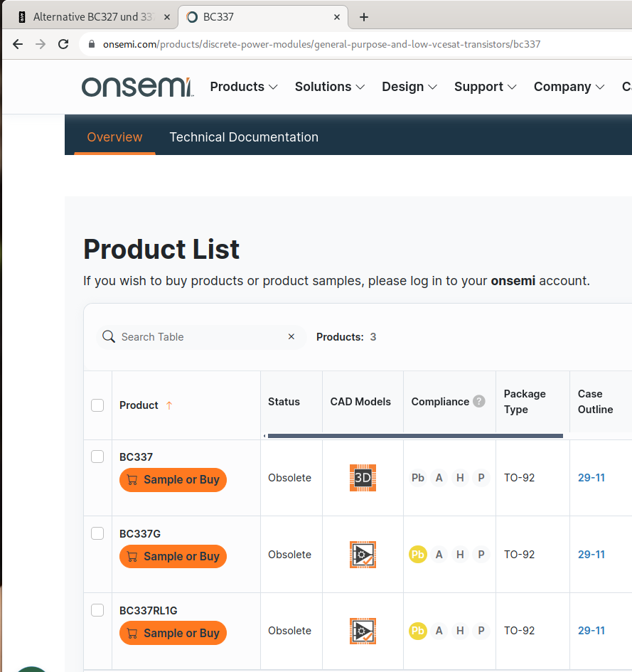Expand the Support menu
632x672 pixels.
tap(485, 87)
